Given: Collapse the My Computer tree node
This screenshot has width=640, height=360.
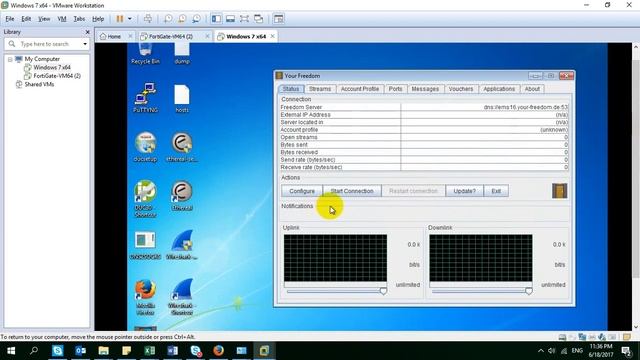Looking at the screenshot, I should (10, 59).
